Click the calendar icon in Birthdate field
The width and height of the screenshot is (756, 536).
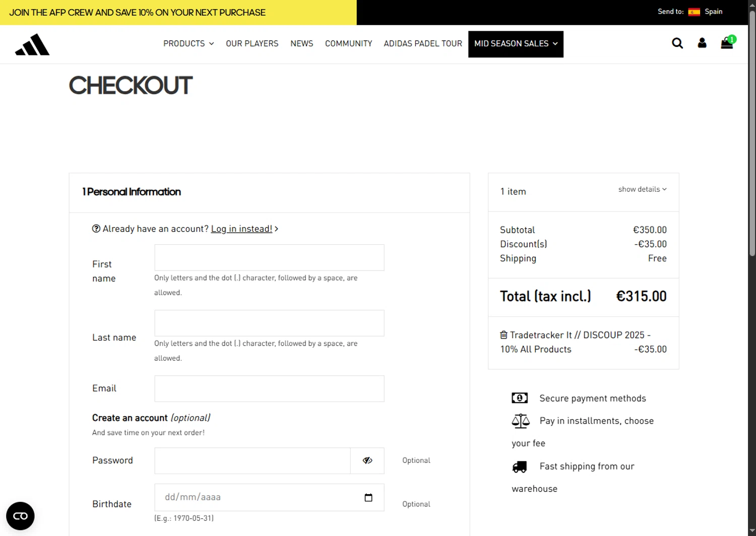[x=368, y=497]
